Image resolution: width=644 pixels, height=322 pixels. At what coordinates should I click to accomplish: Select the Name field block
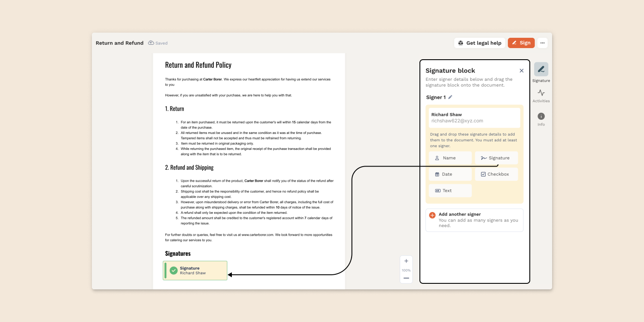[x=450, y=158]
